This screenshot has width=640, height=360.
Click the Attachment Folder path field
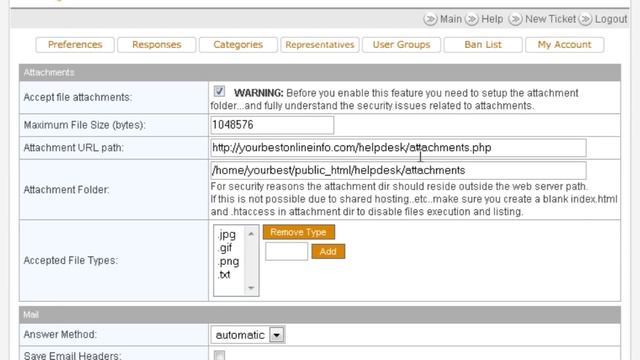click(x=398, y=170)
